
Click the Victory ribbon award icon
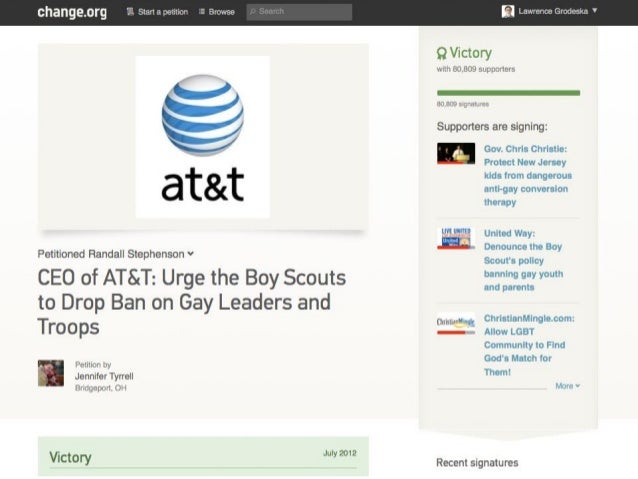[x=441, y=53]
